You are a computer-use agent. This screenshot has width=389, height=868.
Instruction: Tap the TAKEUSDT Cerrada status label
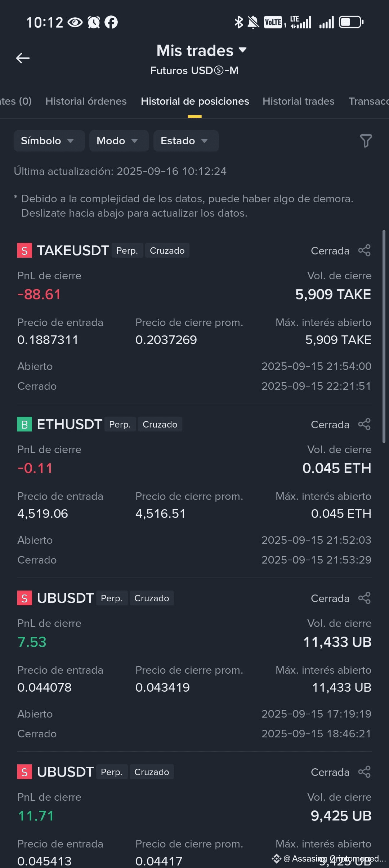(330, 251)
